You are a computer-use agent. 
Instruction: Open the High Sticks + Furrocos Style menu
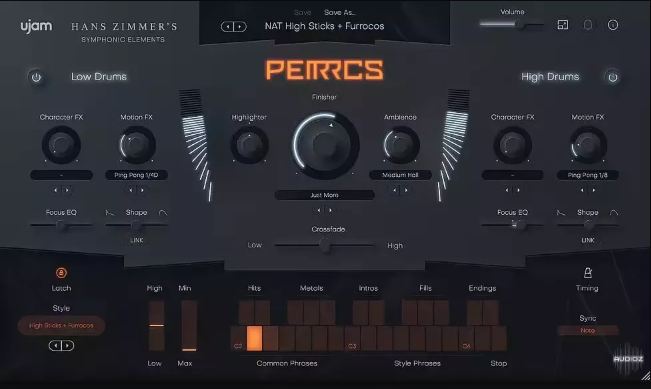coord(61,325)
